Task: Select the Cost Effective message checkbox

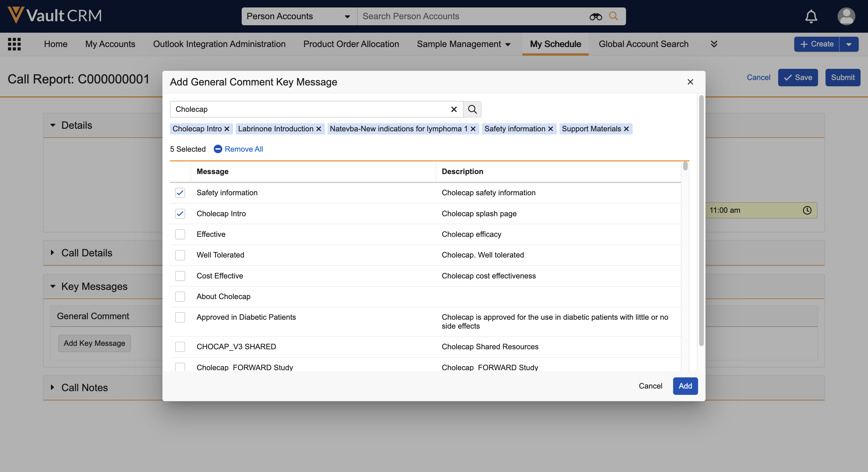Action: click(x=180, y=276)
